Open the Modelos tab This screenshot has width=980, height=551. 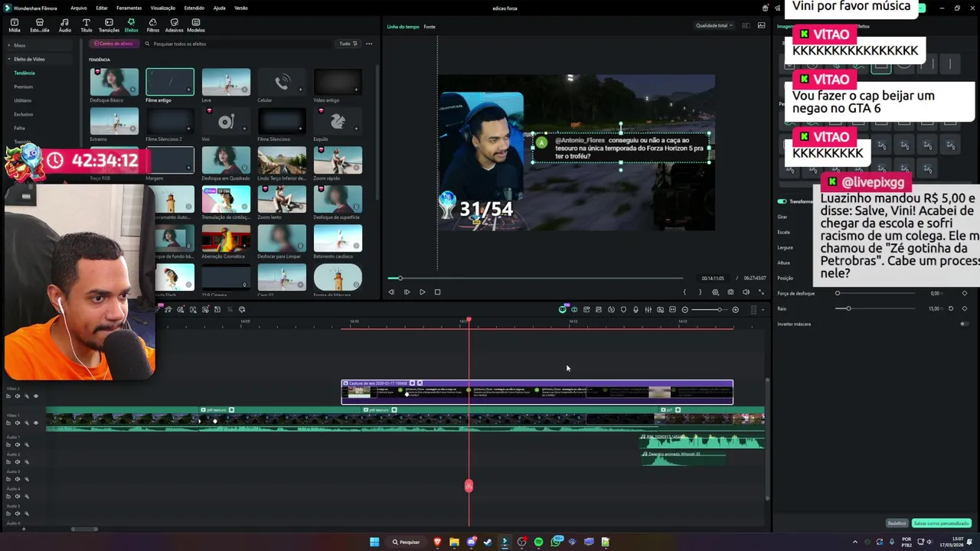pyautogui.click(x=196, y=25)
